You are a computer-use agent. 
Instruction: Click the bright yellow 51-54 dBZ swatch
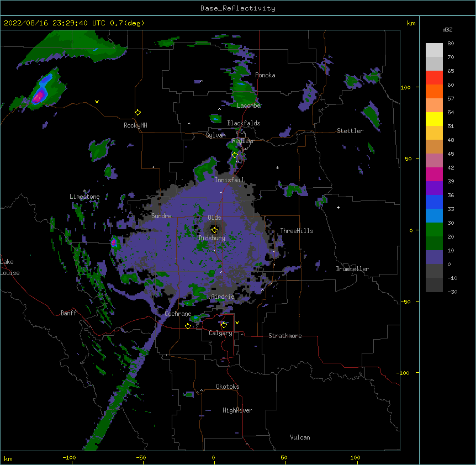point(434,119)
